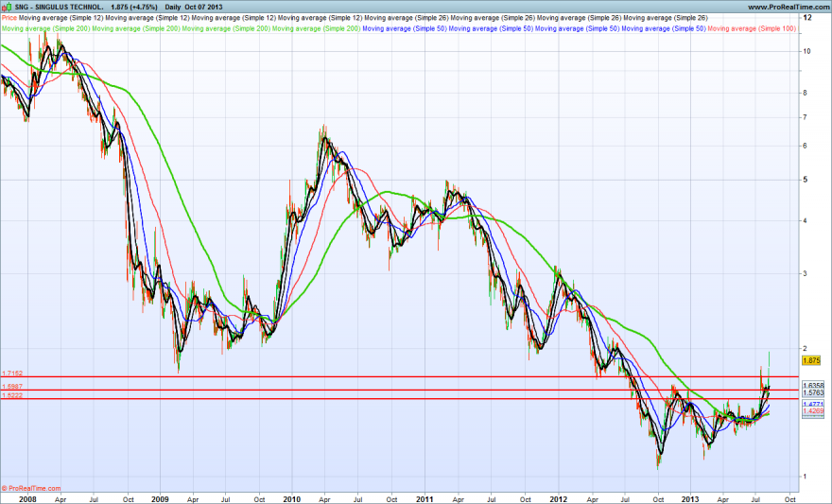
Task: Open the last Moving average (Simple 26) legend
Action: click(666, 18)
